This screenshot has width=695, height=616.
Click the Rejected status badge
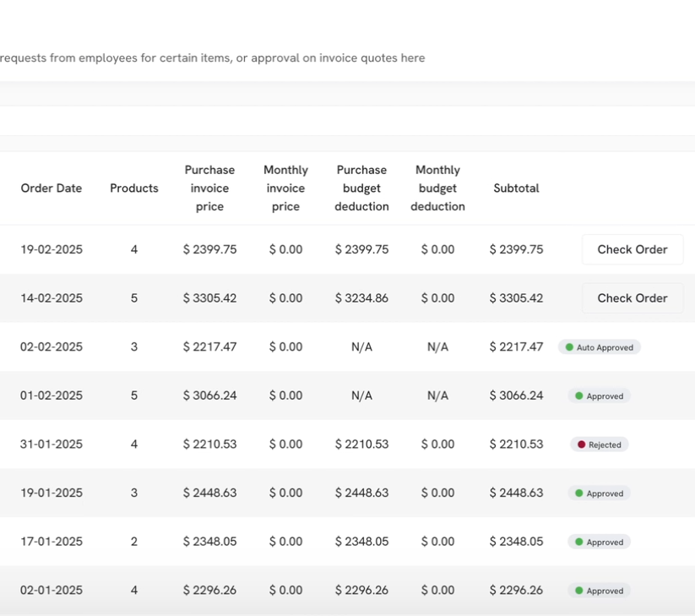(599, 444)
